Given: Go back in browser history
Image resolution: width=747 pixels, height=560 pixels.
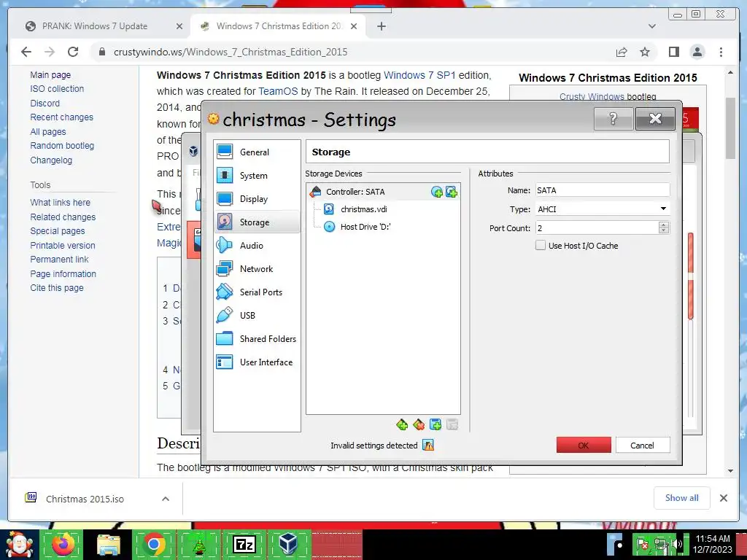Looking at the screenshot, I should pos(26,52).
